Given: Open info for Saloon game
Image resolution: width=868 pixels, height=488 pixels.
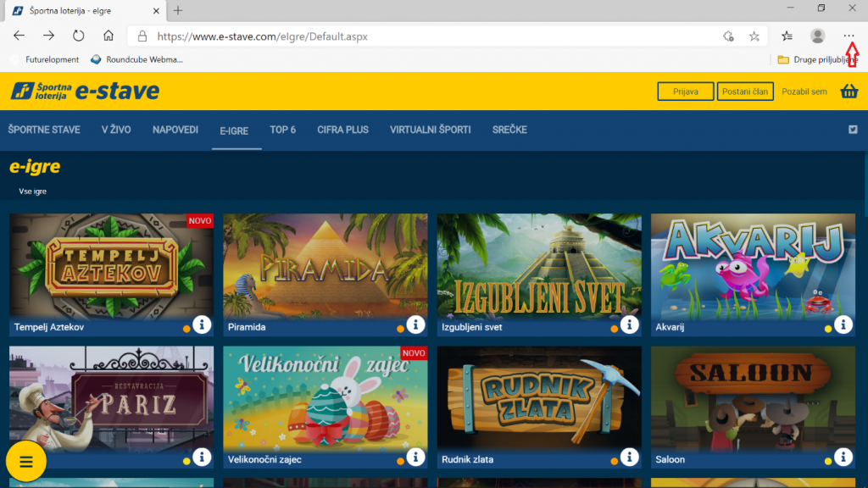Looking at the screenshot, I should click(843, 457).
